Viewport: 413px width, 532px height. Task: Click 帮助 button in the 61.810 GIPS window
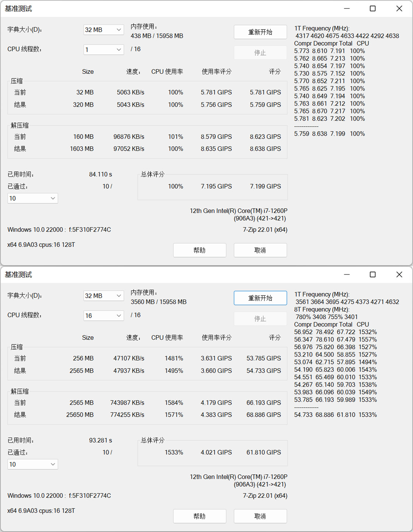click(200, 516)
